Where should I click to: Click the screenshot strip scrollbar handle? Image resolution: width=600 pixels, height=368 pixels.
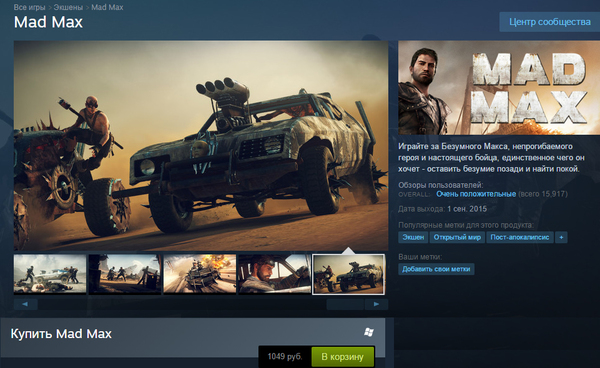345,304
